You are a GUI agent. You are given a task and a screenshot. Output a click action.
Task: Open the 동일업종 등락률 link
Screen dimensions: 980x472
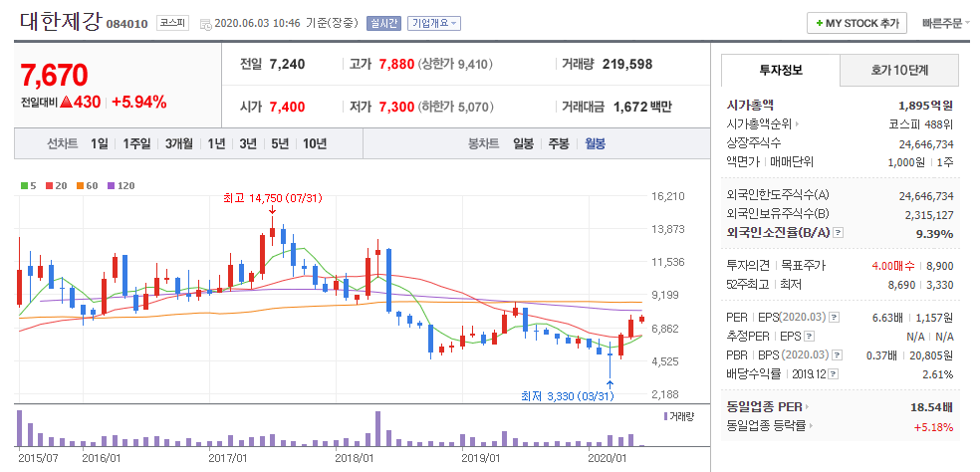767,426
